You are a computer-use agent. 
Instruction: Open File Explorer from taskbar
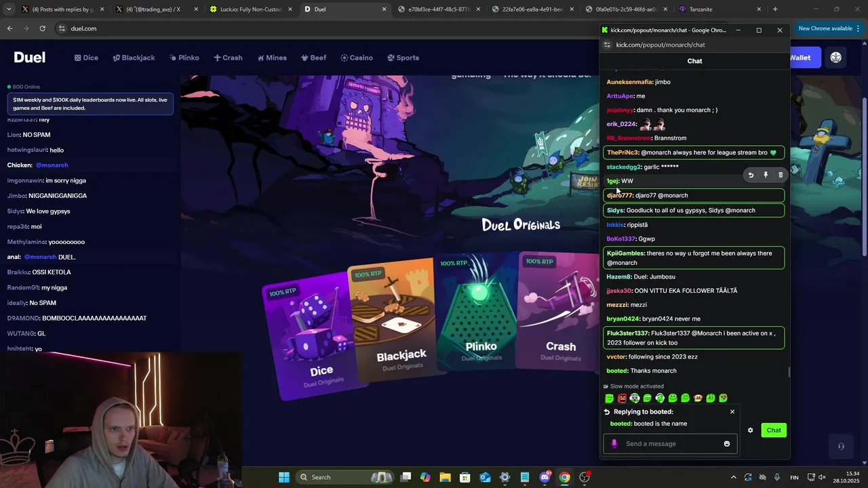(x=445, y=477)
